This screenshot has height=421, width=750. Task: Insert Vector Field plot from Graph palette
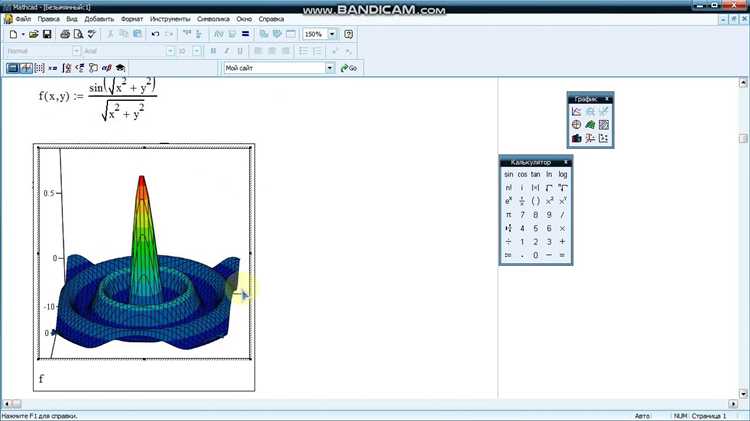604,138
